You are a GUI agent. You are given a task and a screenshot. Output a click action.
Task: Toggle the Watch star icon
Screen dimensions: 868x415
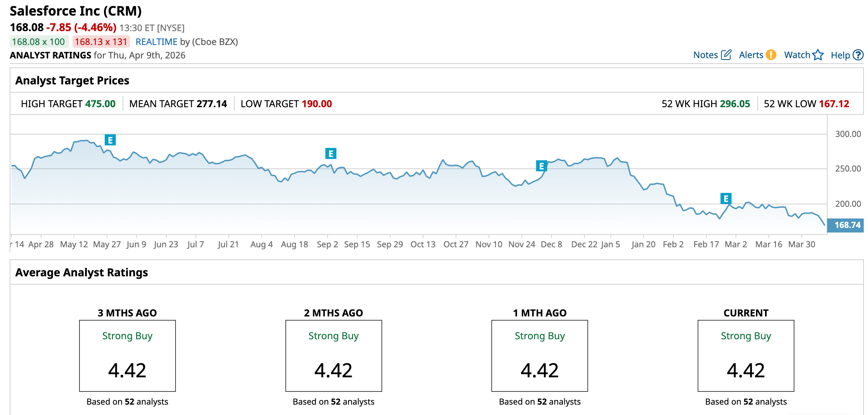tap(818, 55)
